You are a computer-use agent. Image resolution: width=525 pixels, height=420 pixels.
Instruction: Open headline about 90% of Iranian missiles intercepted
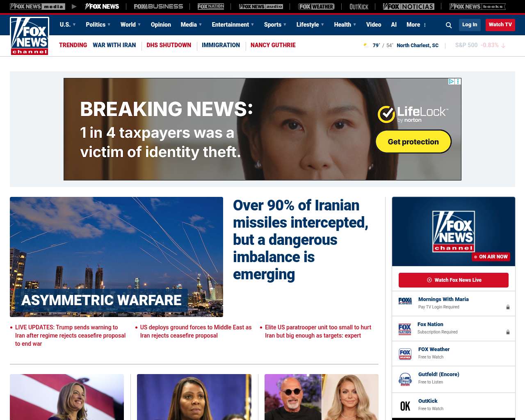301,240
